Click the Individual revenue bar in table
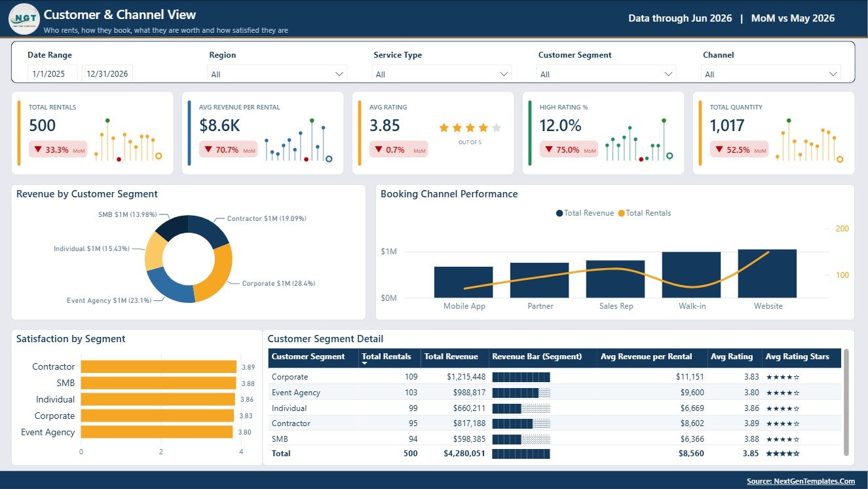This screenshot has width=868, height=489. [521, 408]
